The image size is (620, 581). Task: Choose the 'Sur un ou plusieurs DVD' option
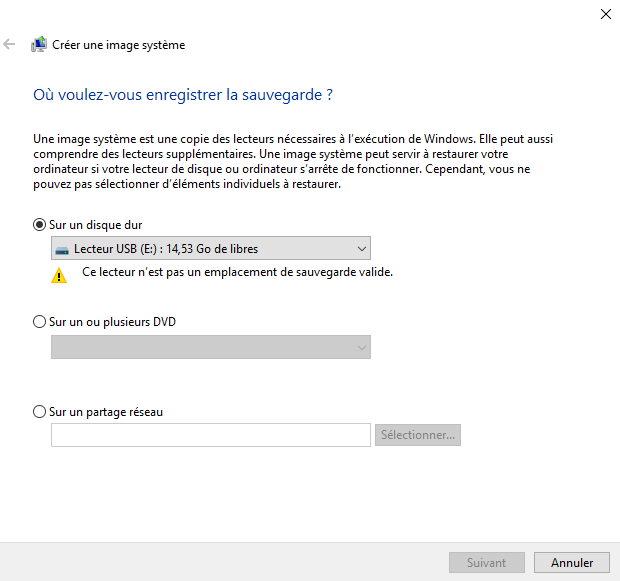(x=40, y=322)
